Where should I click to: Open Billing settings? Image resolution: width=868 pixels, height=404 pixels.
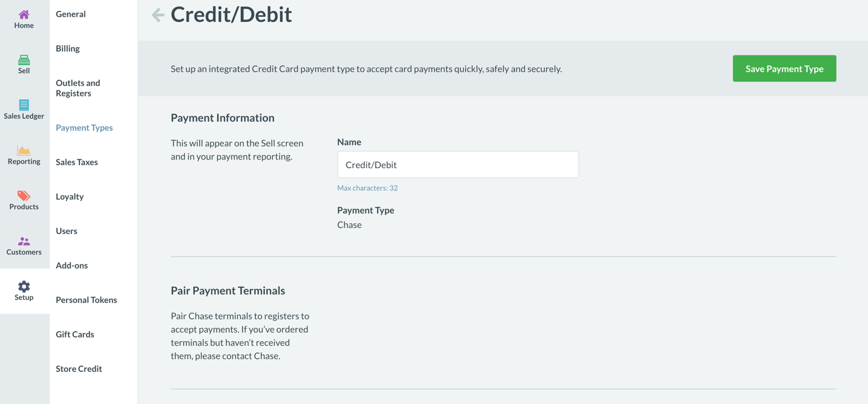click(x=68, y=48)
